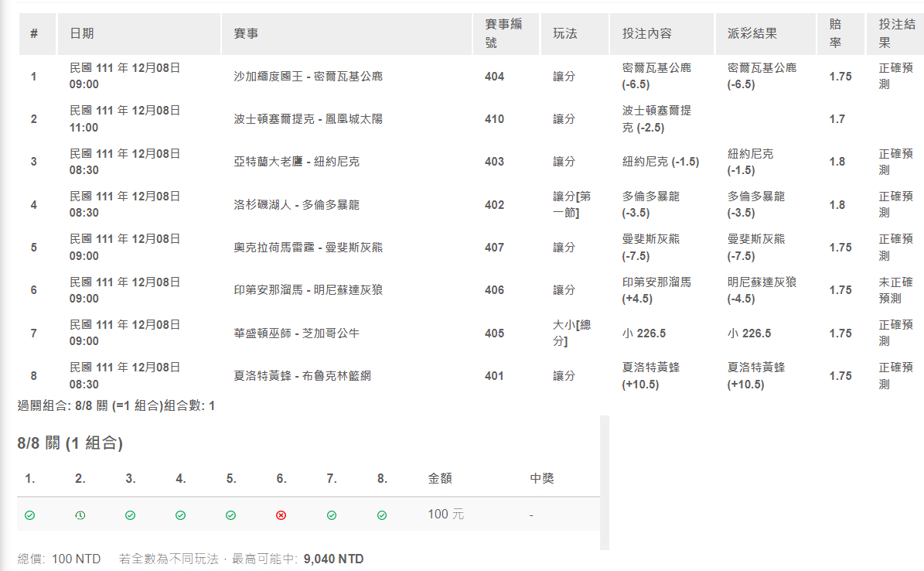
Task: Click green check icon under column 5.
Action: tap(231, 515)
